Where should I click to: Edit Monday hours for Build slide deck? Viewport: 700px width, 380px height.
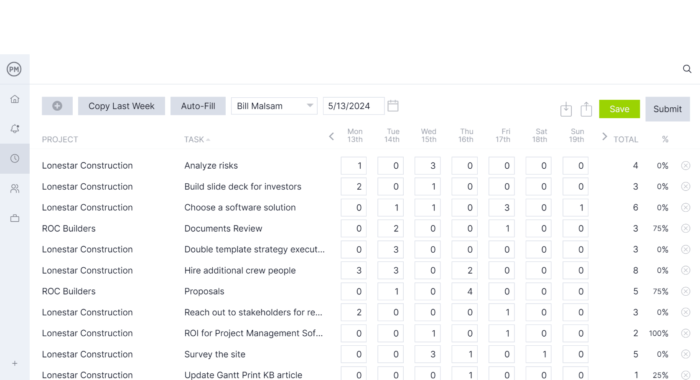coord(354,187)
